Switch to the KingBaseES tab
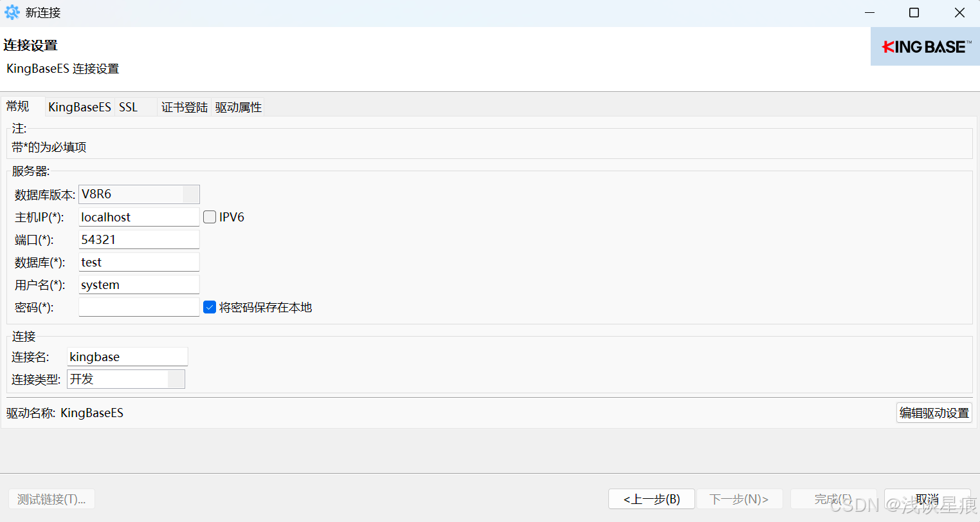The width and height of the screenshot is (980, 522). click(x=80, y=107)
